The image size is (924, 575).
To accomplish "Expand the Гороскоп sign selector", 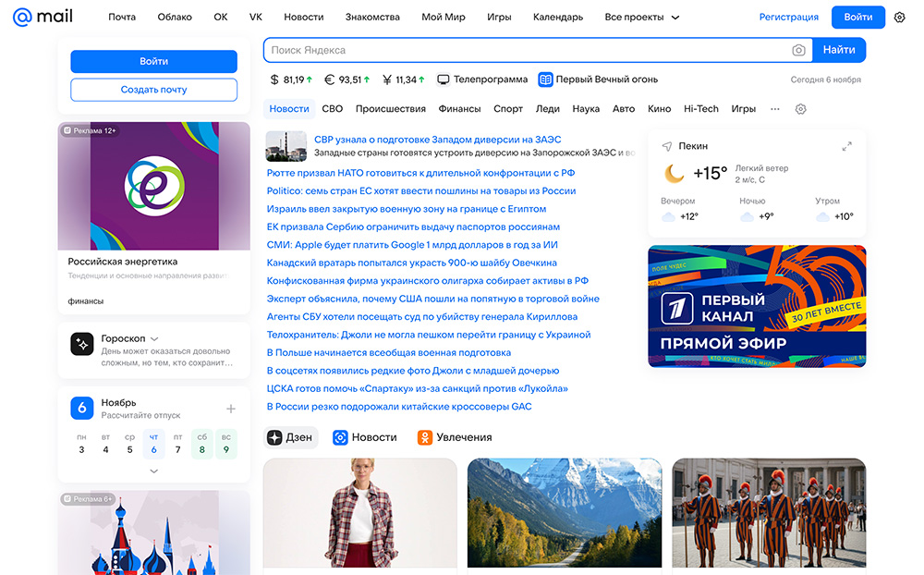I will [154, 338].
